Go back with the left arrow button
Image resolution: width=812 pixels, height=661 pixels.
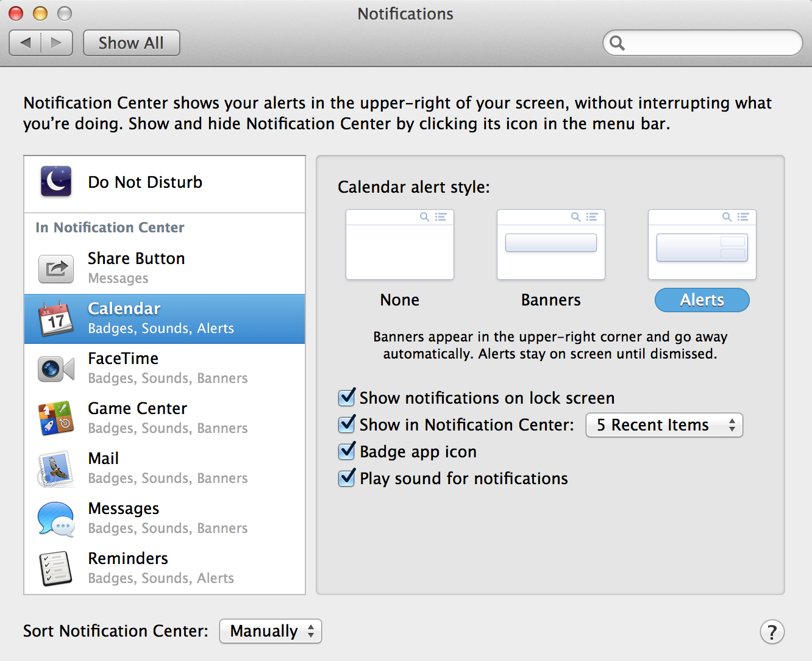26,43
